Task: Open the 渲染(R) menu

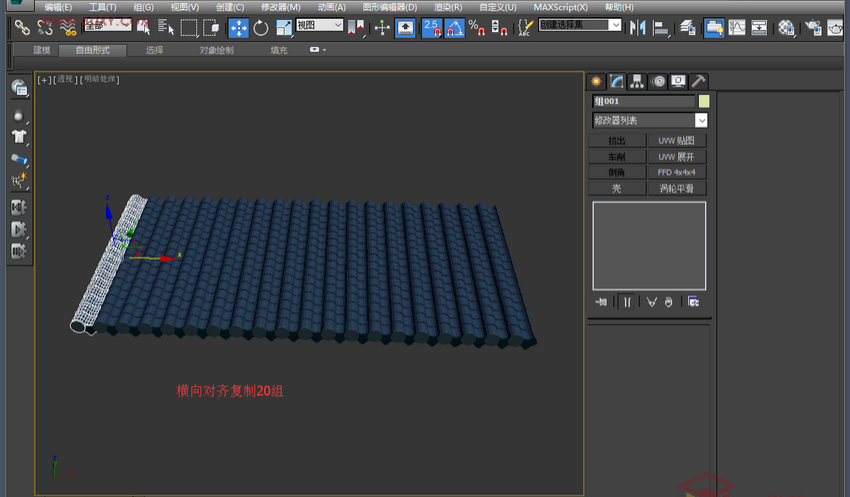Action: point(448,7)
